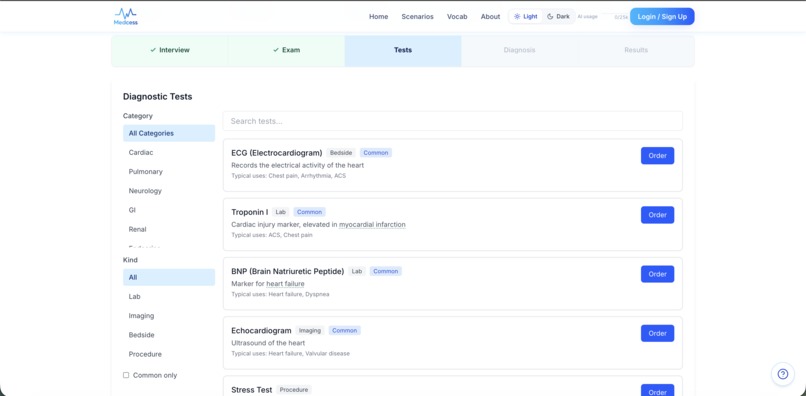
Task: Click the myocardial infarction vocab link
Action: pos(372,225)
